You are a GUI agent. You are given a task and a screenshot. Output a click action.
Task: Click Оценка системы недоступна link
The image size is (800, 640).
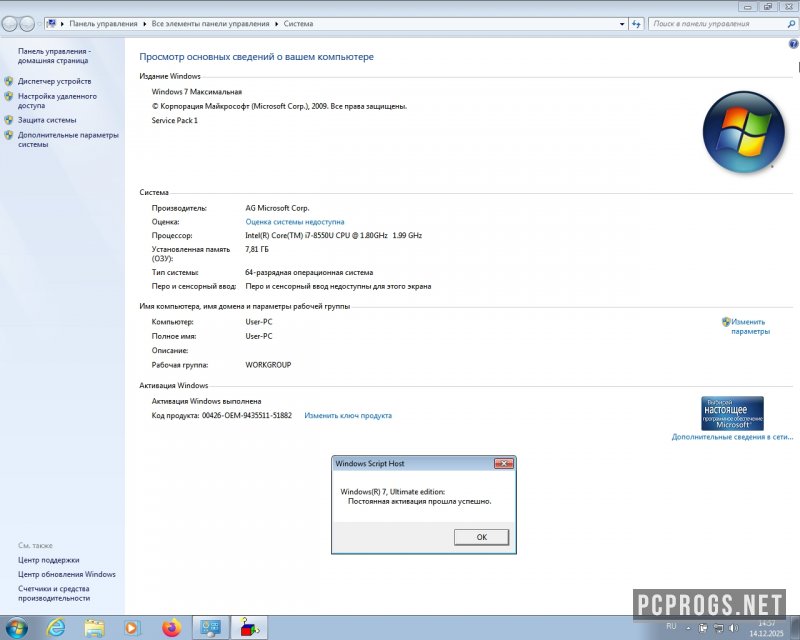(294, 222)
